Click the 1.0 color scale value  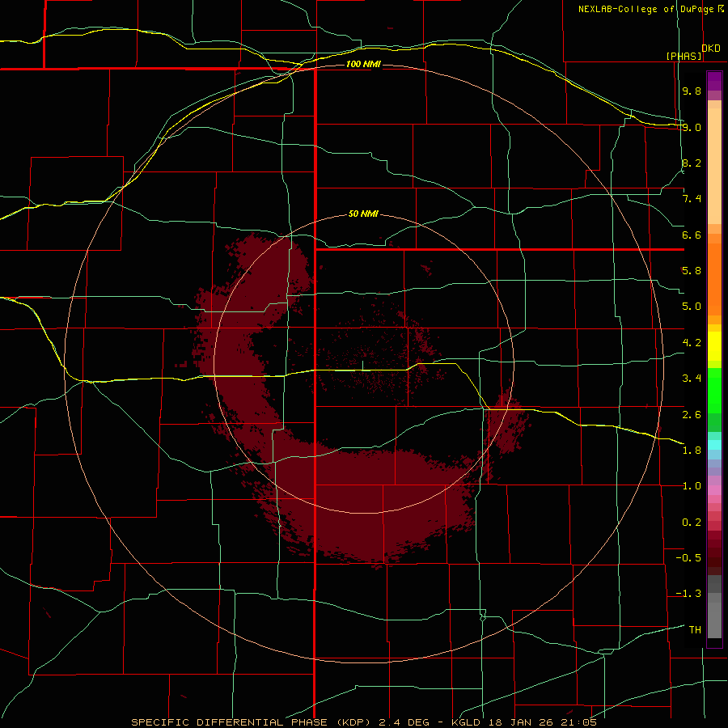pos(692,486)
